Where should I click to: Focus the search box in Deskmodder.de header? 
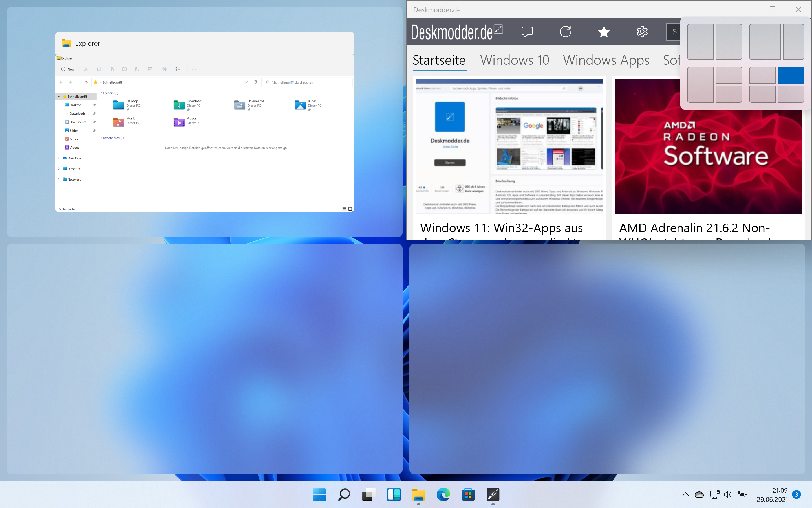tap(673, 32)
